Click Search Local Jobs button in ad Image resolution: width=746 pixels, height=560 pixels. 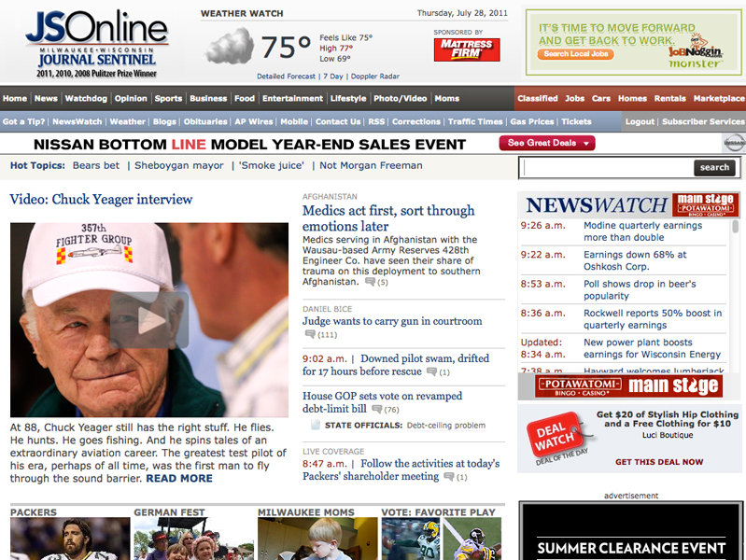[576, 54]
